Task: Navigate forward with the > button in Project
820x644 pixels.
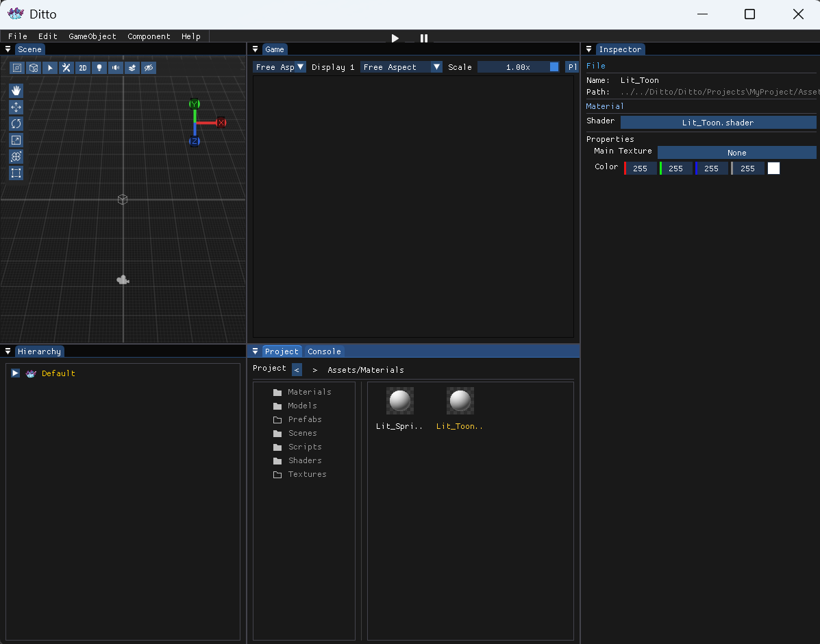Action: (315, 370)
